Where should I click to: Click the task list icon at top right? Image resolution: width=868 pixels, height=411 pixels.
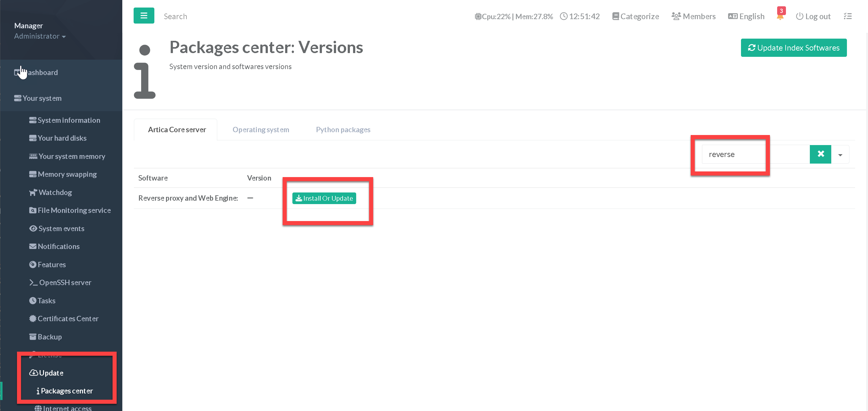[x=848, y=16]
